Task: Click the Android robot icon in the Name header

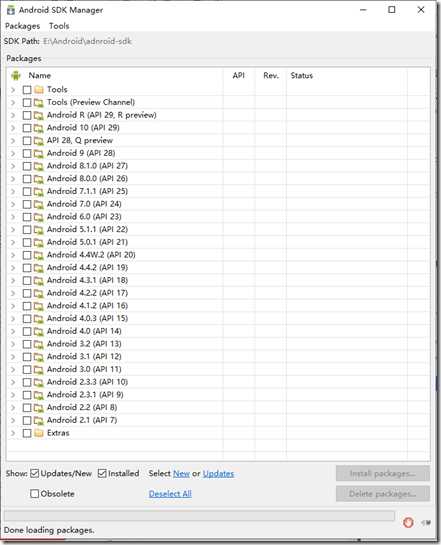Action: click(16, 75)
